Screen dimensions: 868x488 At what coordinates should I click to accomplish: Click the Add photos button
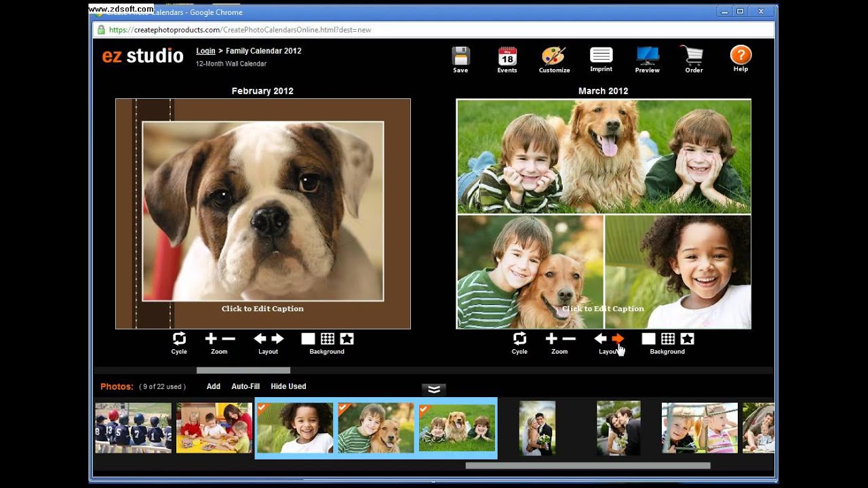[x=214, y=386]
